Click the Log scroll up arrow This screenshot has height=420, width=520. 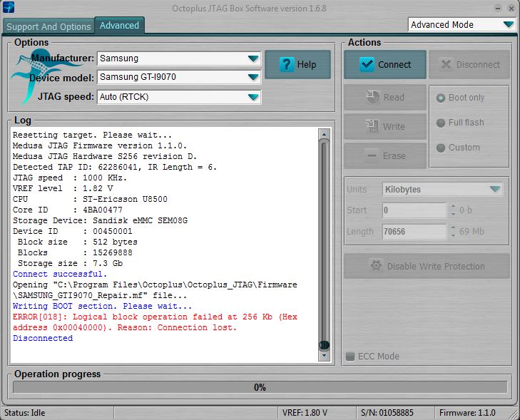pyautogui.click(x=324, y=134)
